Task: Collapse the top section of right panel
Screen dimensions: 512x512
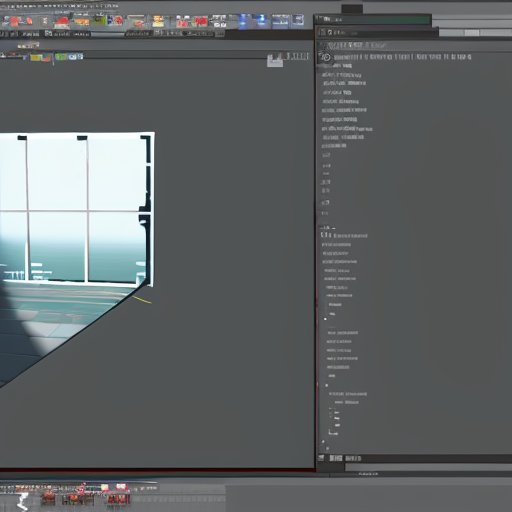Action: pyautogui.click(x=353, y=45)
